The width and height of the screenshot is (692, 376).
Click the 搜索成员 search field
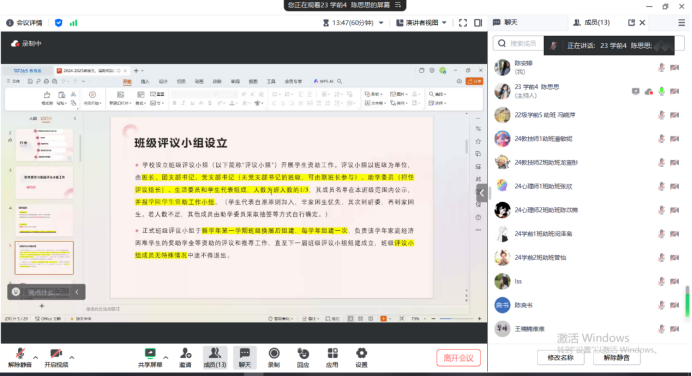click(x=519, y=43)
